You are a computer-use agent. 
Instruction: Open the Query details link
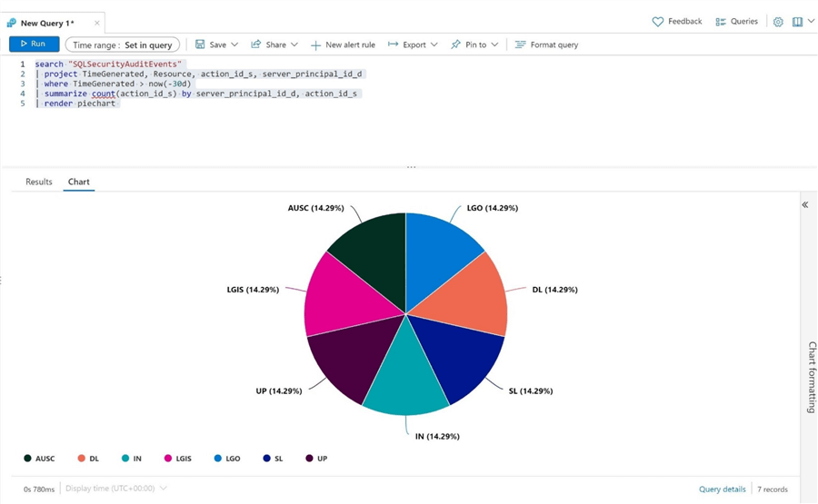tap(722, 489)
